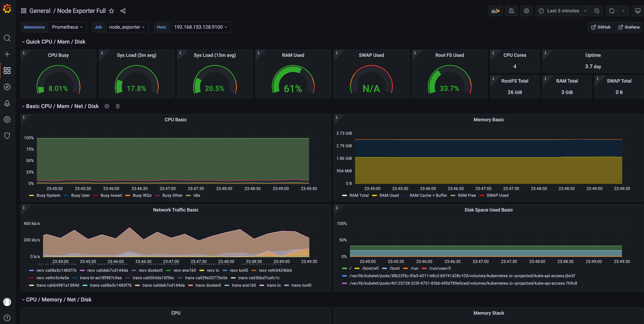Open the GitHub link
Image resolution: width=644 pixels, height=324 pixels.
(600, 27)
